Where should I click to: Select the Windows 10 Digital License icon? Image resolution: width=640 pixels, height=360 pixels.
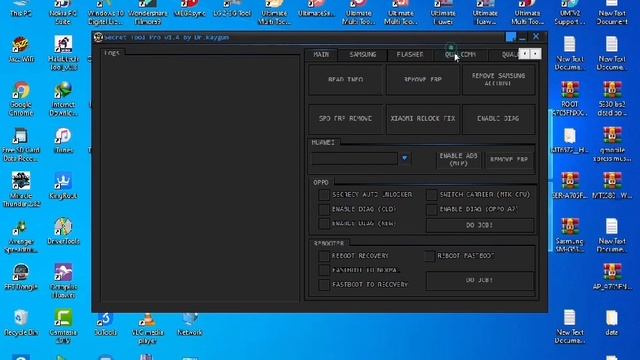105,12
